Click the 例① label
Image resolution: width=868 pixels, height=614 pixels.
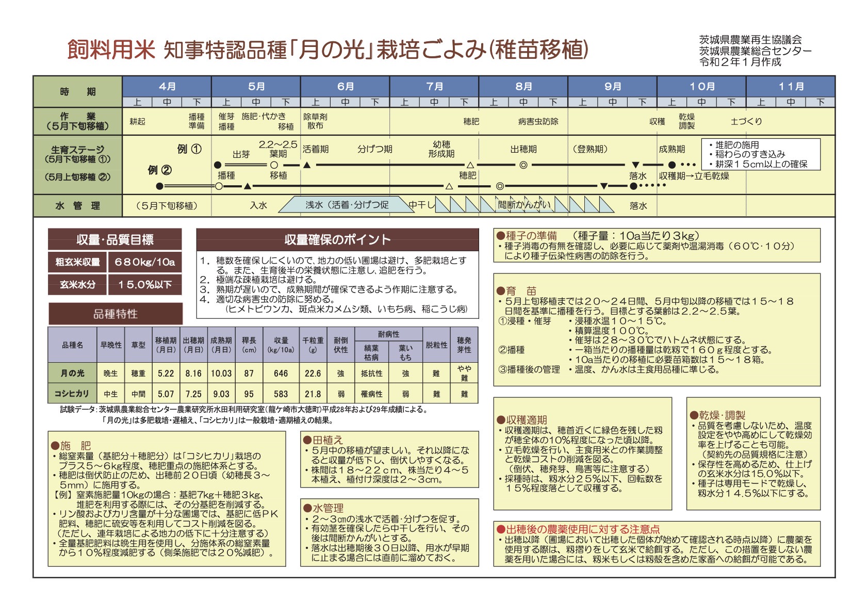(x=189, y=149)
